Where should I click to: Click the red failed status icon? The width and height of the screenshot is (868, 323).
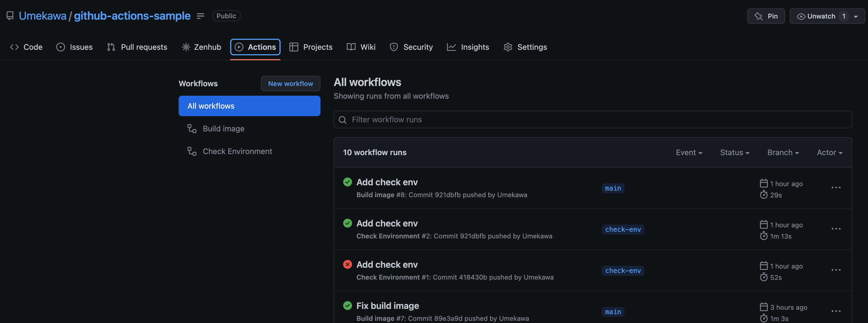point(347,264)
